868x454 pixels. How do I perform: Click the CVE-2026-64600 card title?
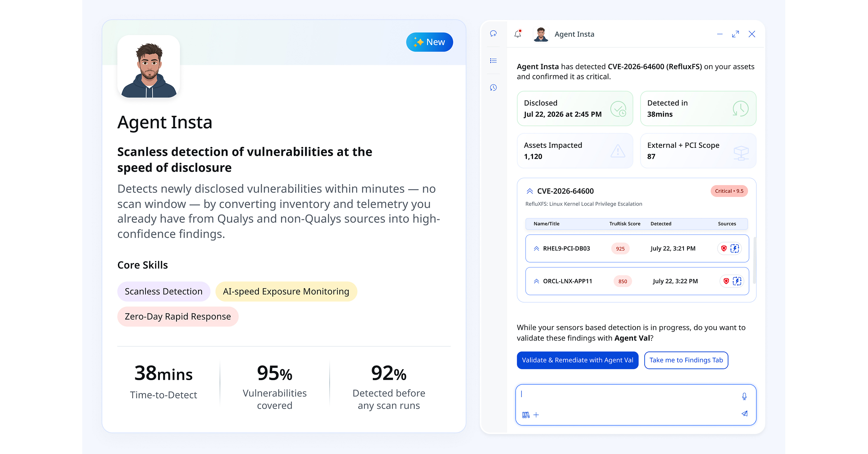[565, 191]
